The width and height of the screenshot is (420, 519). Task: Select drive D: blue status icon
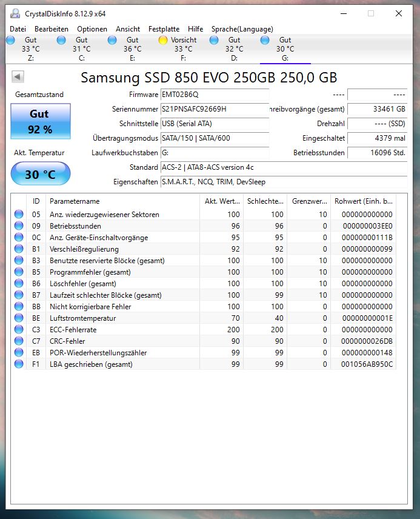point(214,40)
